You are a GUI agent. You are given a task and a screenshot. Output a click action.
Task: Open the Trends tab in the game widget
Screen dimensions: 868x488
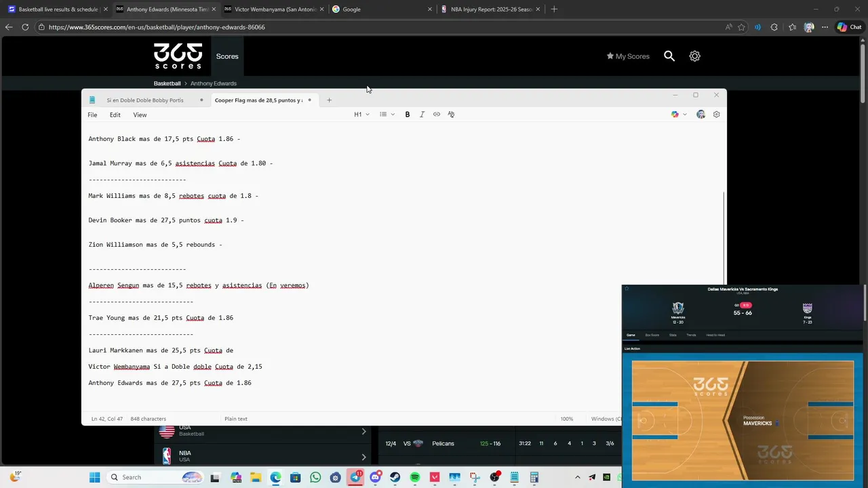(x=691, y=335)
